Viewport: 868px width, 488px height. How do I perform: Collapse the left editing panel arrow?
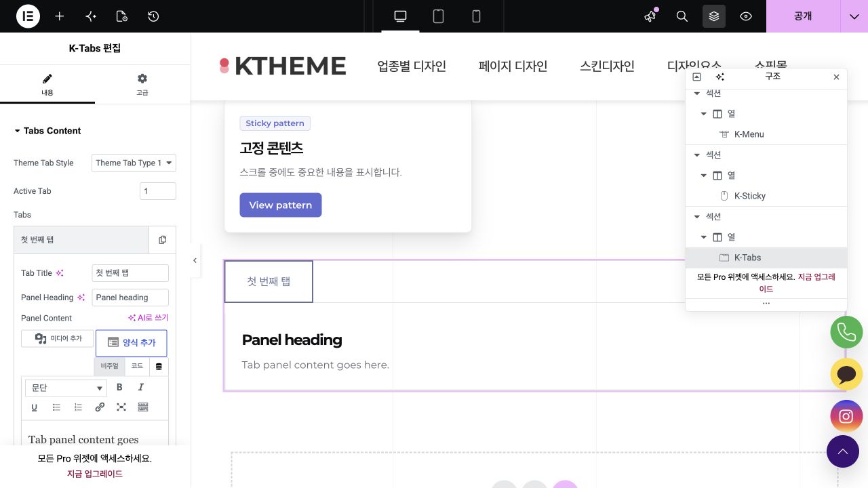pos(195,260)
